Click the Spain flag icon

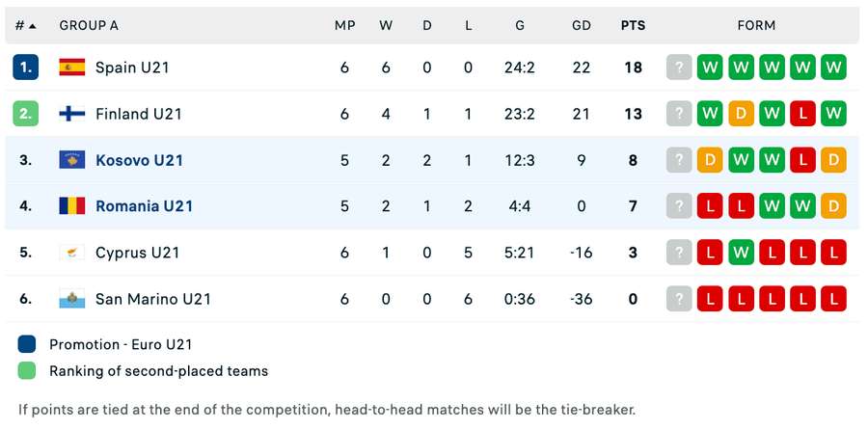(72, 67)
